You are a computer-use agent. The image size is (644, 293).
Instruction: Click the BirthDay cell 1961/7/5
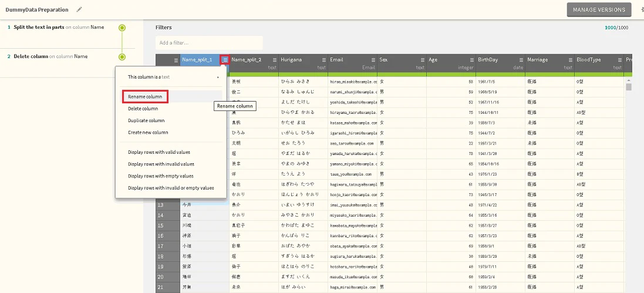point(500,82)
